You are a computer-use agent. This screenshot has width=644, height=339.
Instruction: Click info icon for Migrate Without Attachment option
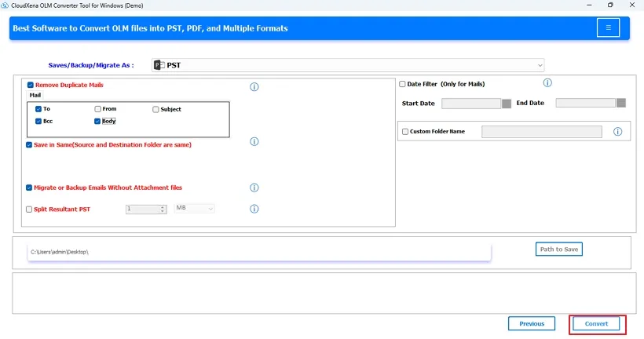click(x=254, y=188)
